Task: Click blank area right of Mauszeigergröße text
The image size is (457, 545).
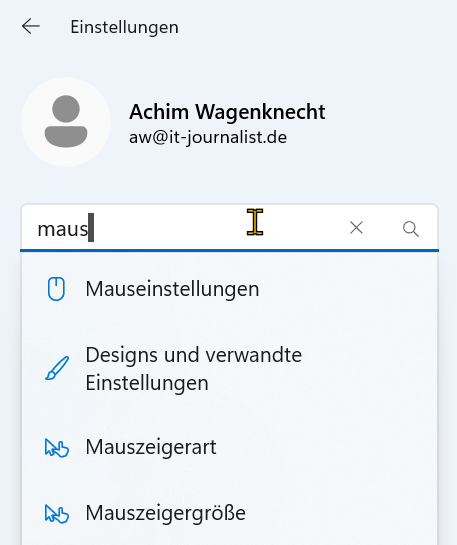Action: pyautogui.click(x=341, y=513)
